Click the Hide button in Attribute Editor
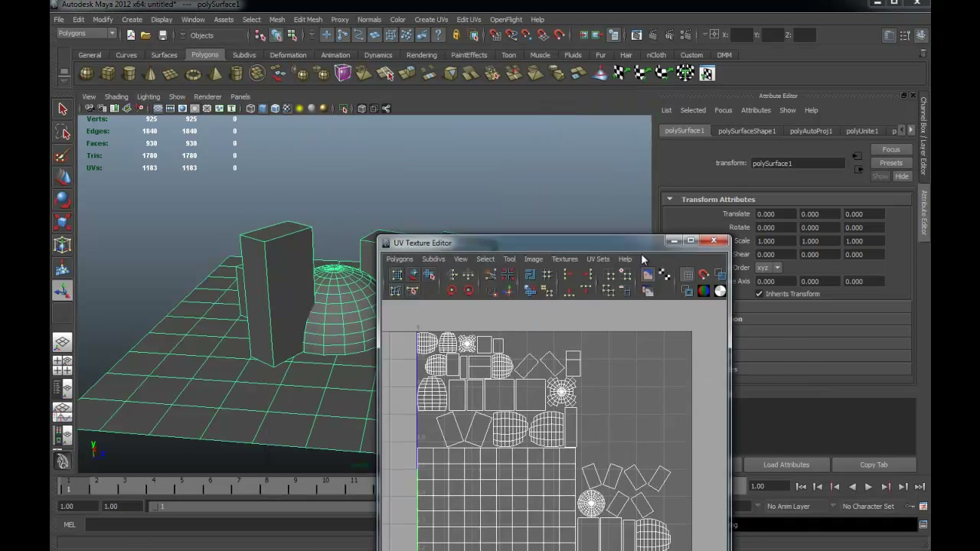 click(902, 177)
